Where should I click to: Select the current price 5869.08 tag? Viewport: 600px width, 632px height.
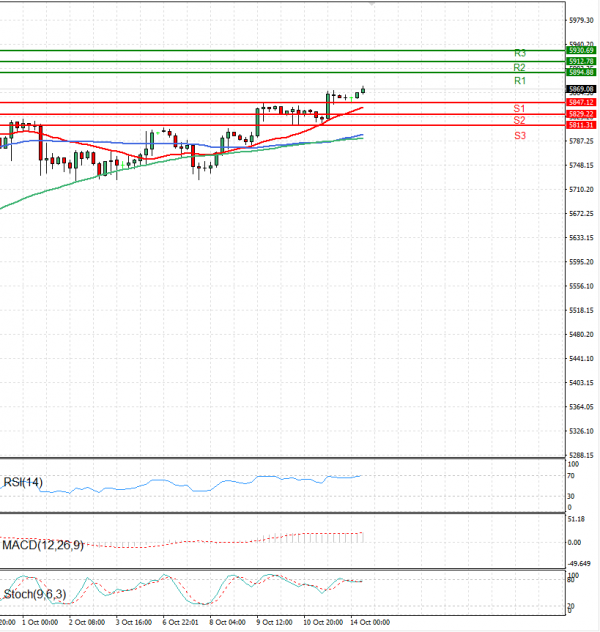581,89
